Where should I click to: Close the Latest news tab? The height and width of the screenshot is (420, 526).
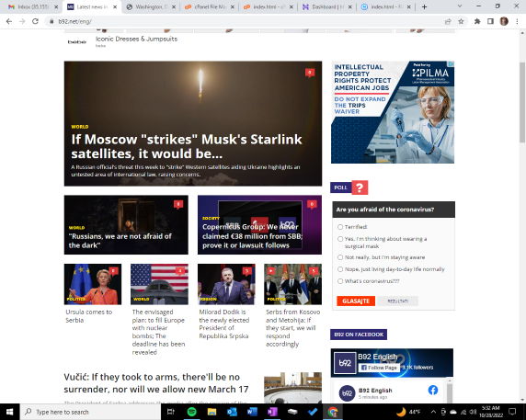point(115,7)
